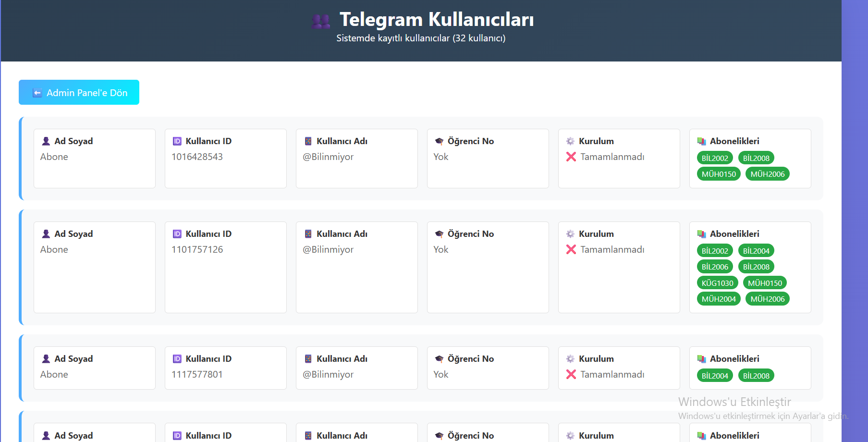868x442 pixels.
Task: Click the keypad icon next to Kullanıcı Adı
Action: (308, 141)
